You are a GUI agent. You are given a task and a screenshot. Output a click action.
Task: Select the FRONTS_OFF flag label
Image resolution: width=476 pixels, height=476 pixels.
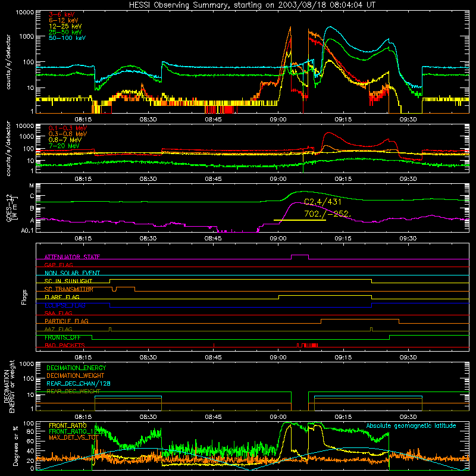(x=62, y=337)
